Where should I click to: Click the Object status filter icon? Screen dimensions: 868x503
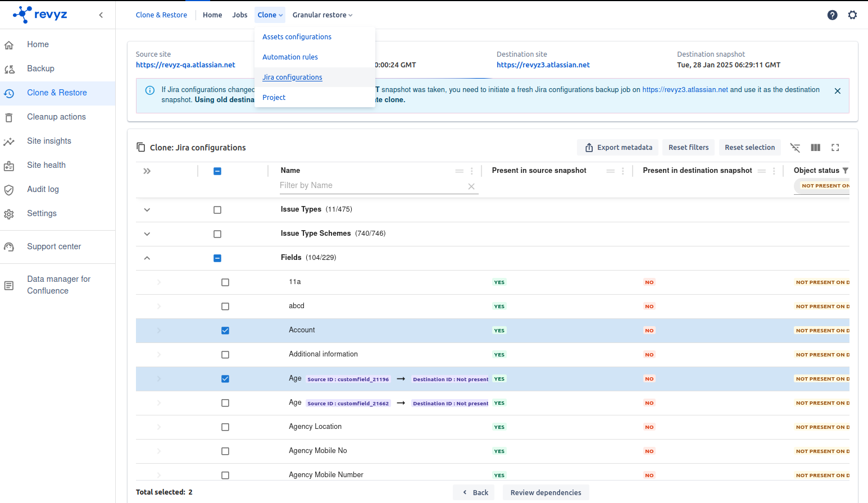846,171
